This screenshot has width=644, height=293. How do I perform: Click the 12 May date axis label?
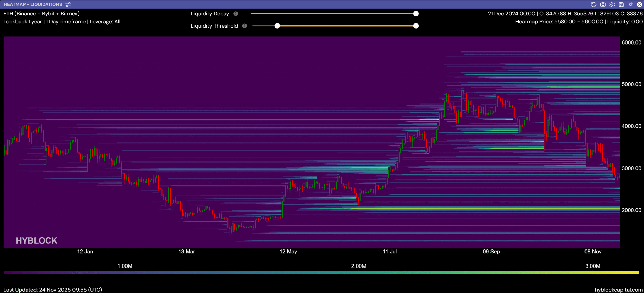click(x=288, y=252)
